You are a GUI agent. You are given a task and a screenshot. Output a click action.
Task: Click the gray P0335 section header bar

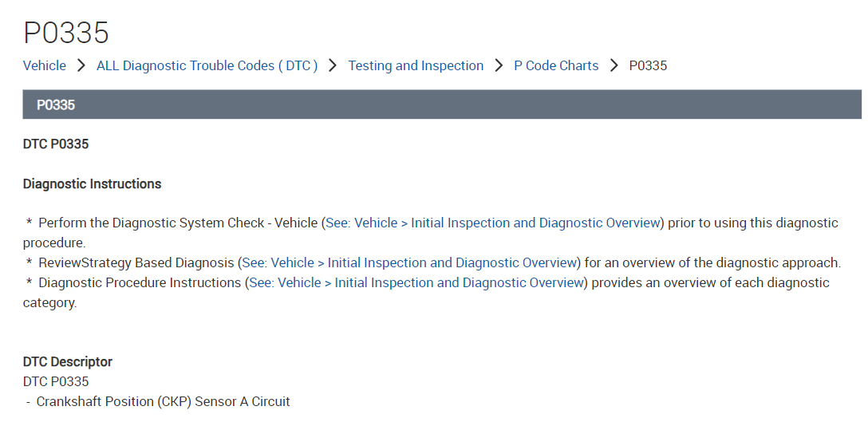[x=442, y=105]
